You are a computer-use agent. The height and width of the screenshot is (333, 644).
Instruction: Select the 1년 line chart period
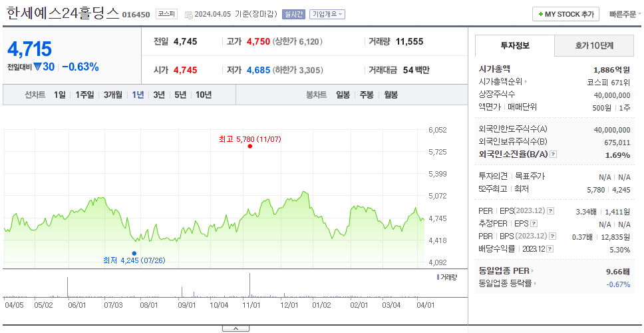[138, 95]
